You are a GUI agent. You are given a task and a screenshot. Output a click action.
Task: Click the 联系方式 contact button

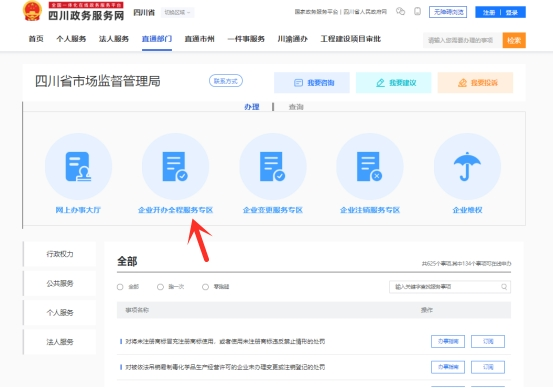[226, 81]
